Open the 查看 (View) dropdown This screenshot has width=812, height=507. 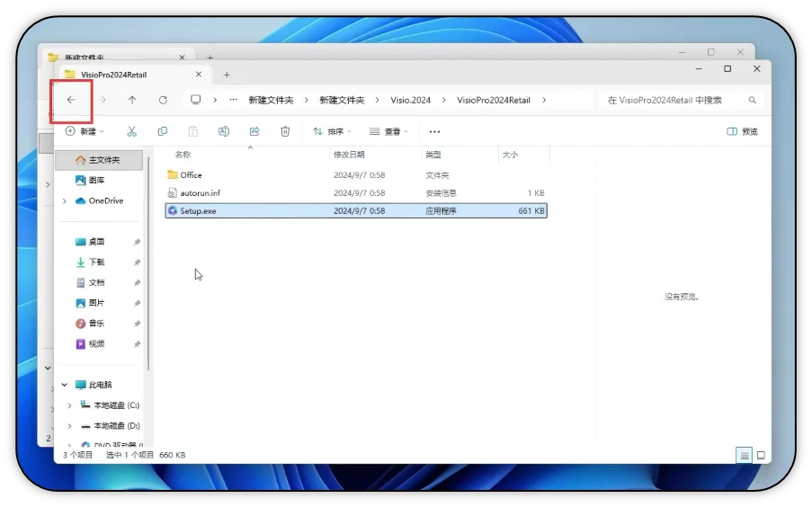388,131
